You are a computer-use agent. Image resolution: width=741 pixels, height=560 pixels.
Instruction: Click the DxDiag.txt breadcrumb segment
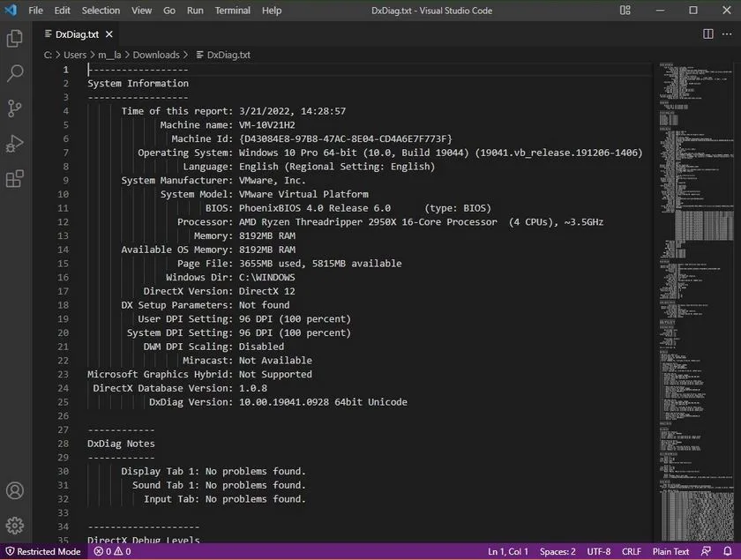pyautogui.click(x=223, y=55)
